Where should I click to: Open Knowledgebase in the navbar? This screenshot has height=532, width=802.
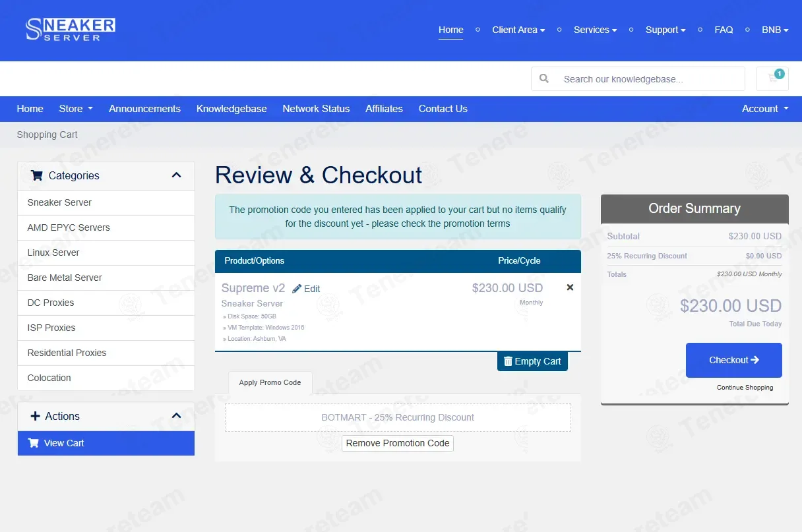click(x=231, y=109)
